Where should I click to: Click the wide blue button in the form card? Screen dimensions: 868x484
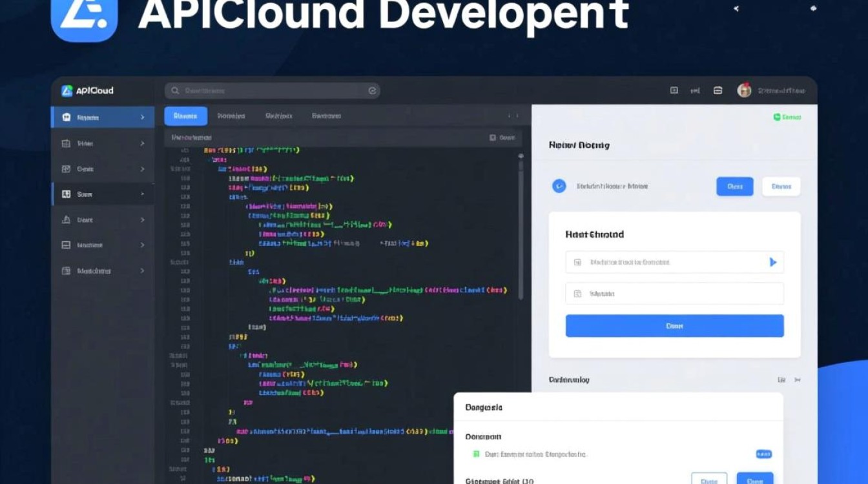(x=674, y=326)
